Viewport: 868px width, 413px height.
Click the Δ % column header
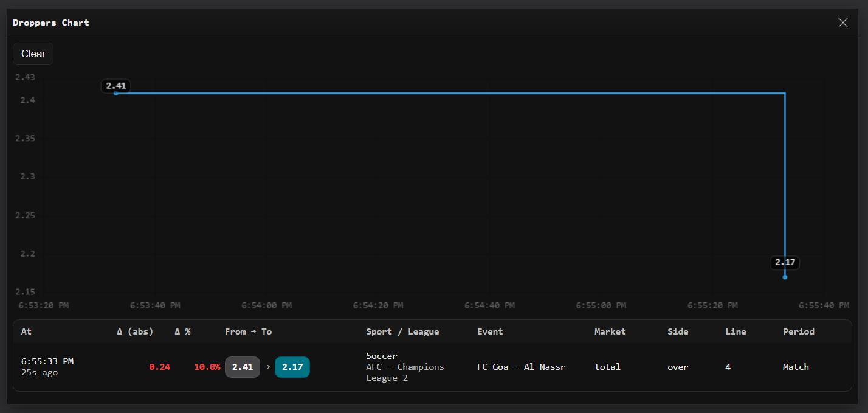(x=183, y=331)
